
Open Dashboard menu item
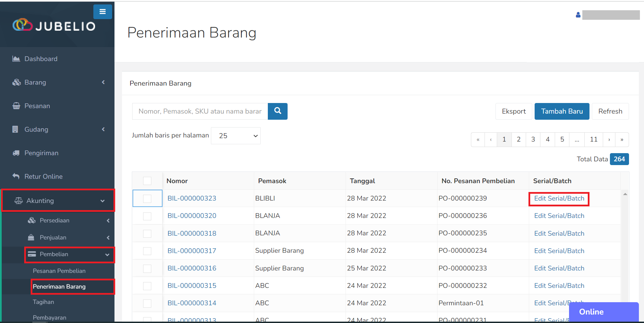[41, 59]
